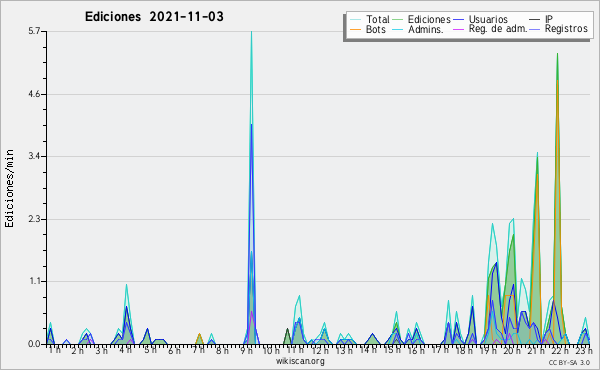Viewport: 600px width, 370px height.
Task: Click the 5.7 y-axis value
Action: pyautogui.click(x=34, y=31)
